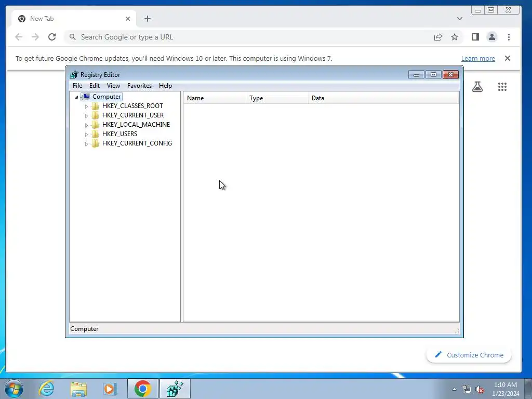Expand the HKEY_CURRENT_CONFIG key

pyautogui.click(x=86, y=144)
